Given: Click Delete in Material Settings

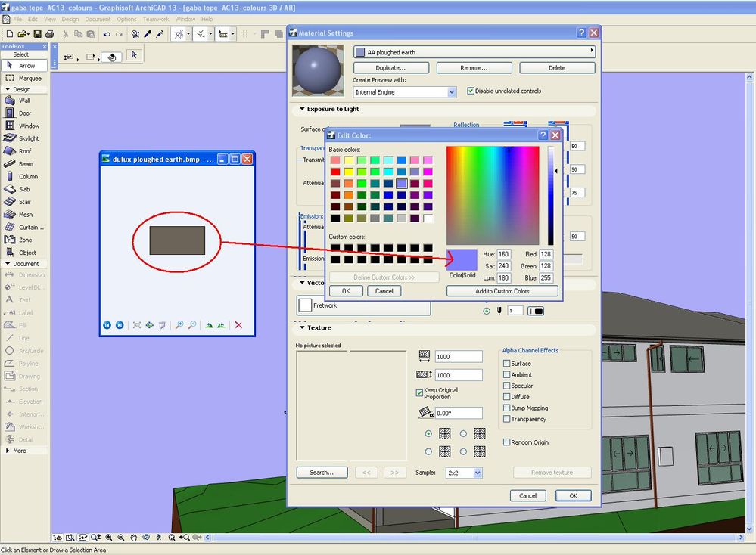Looking at the screenshot, I should coord(557,68).
